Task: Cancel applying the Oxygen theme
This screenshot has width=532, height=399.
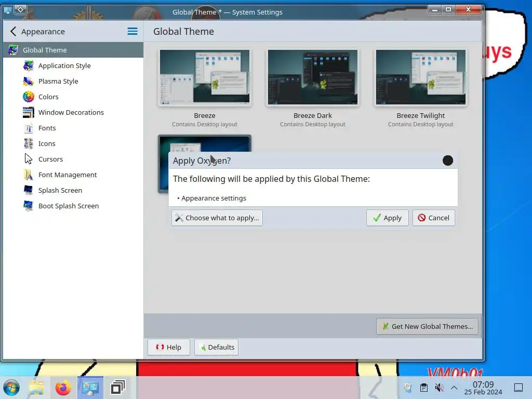Action: point(434,218)
